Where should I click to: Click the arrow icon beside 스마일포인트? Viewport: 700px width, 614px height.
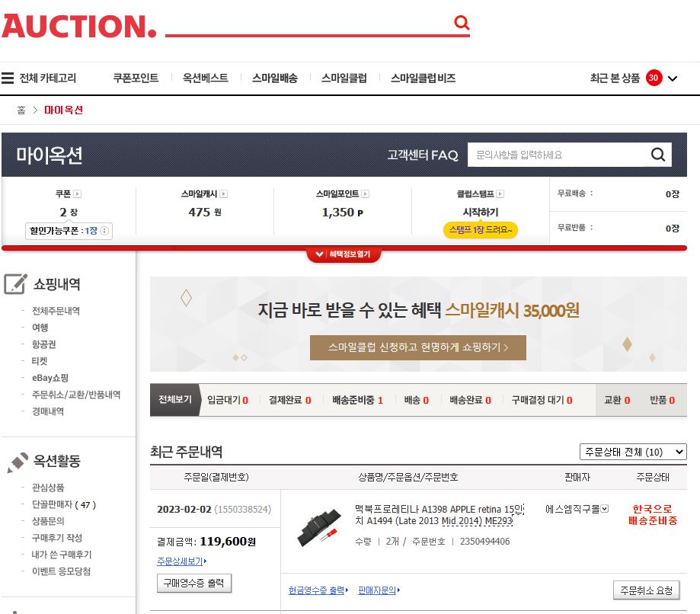(x=366, y=194)
